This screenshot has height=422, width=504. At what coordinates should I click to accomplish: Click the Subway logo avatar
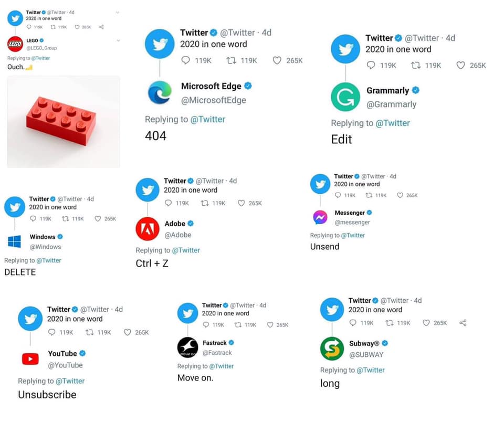coord(332,349)
